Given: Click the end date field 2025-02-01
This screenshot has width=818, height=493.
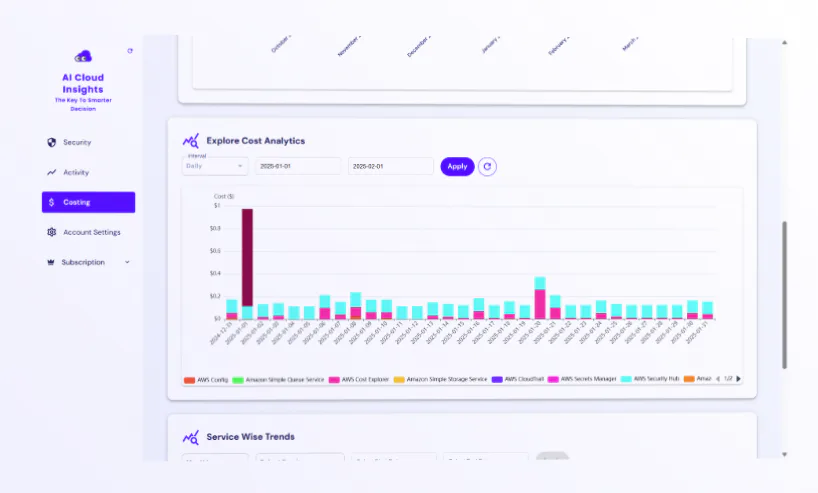Looking at the screenshot, I should click(390, 166).
